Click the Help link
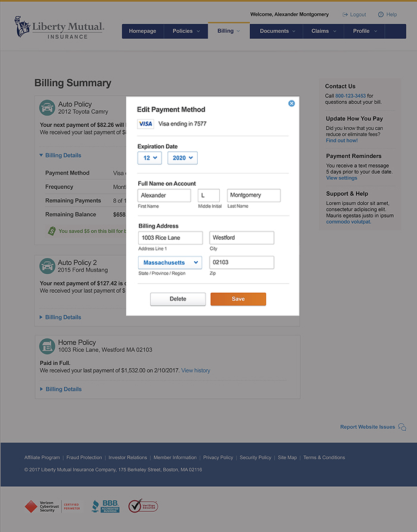This screenshot has height=532, width=417. click(x=391, y=15)
